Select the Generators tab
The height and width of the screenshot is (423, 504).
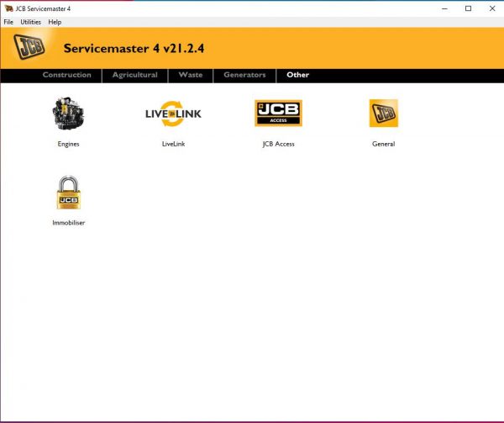click(x=244, y=75)
